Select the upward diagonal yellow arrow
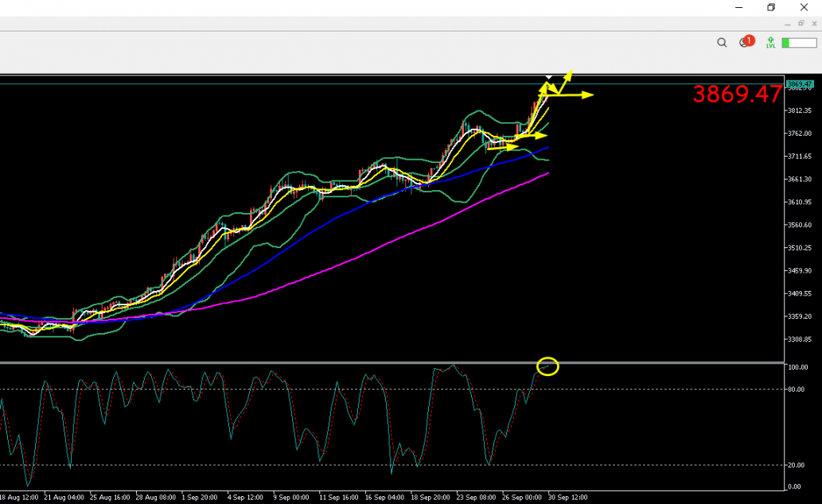Image resolution: width=822 pixels, height=504 pixels. tap(566, 80)
